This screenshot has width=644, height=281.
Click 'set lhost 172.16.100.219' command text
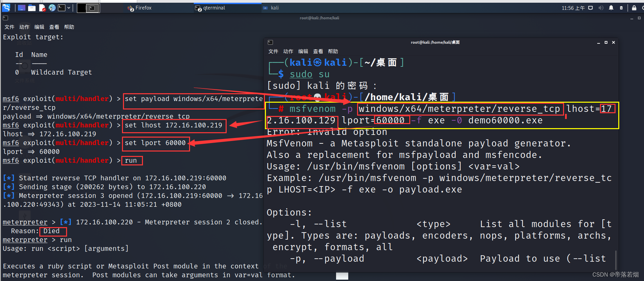[x=173, y=125]
